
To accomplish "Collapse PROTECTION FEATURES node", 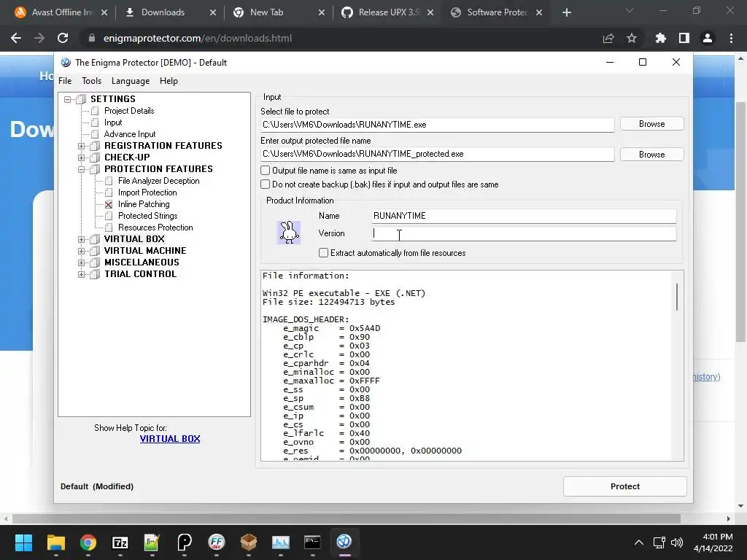I will [x=82, y=169].
